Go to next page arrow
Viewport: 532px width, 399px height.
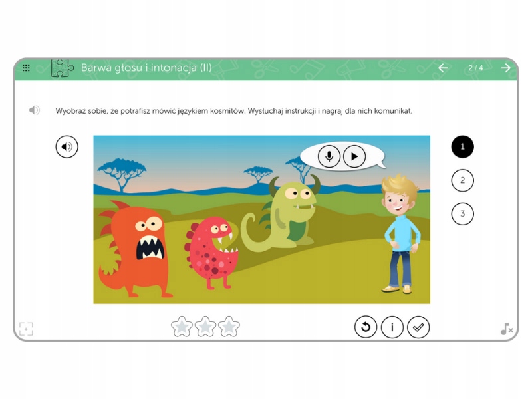[506, 68]
